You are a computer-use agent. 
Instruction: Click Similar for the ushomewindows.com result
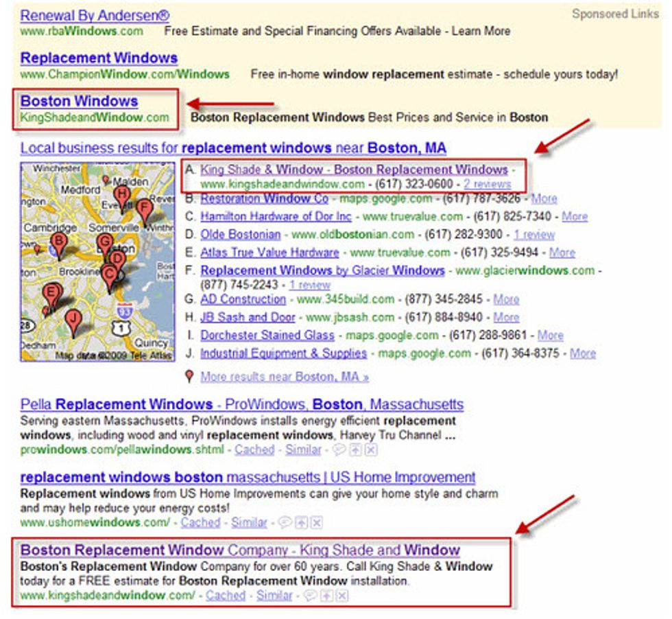[x=249, y=523]
